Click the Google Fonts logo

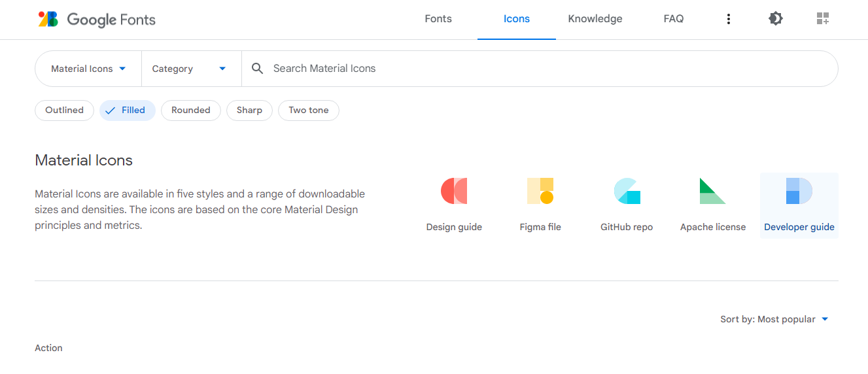click(x=97, y=19)
